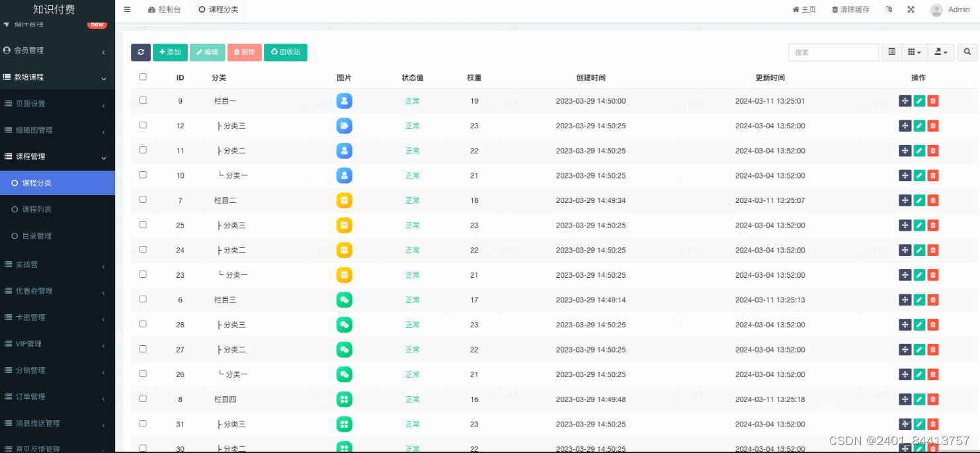Open the 回收站 recycle bin

[285, 52]
